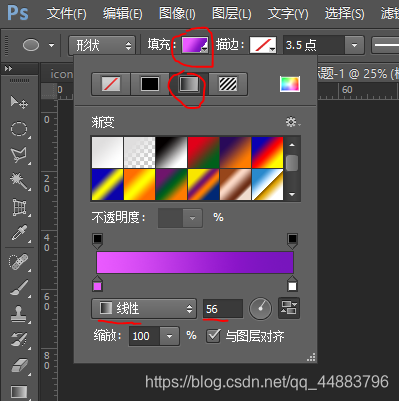Click the Ellipse shape tool preset icon
This screenshot has height=401, width=399.
[x=31, y=45]
